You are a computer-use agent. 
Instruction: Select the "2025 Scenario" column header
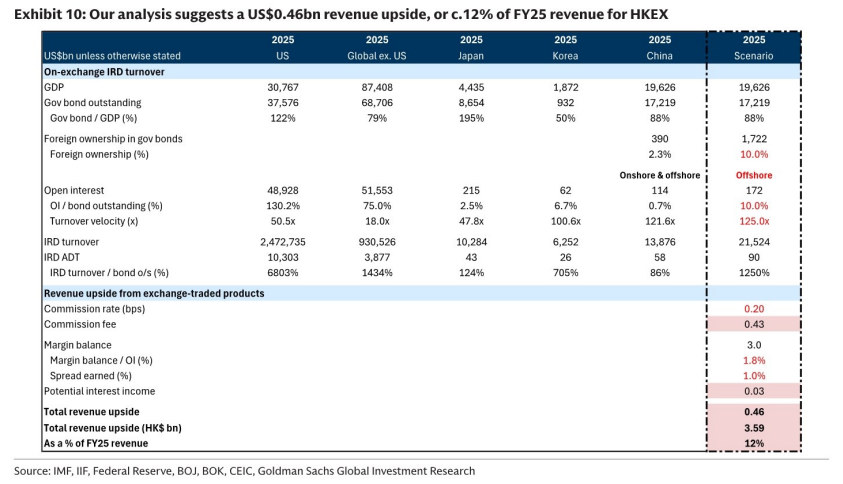tap(754, 48)
